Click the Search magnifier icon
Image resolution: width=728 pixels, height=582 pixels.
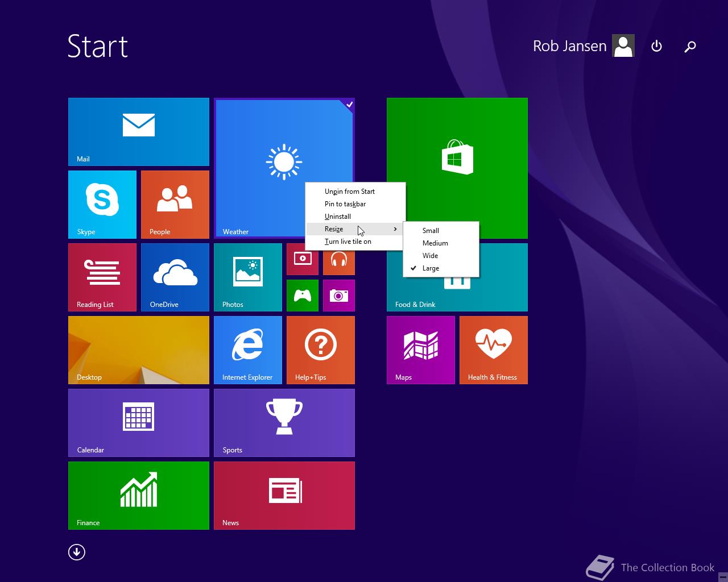[690, 47]
